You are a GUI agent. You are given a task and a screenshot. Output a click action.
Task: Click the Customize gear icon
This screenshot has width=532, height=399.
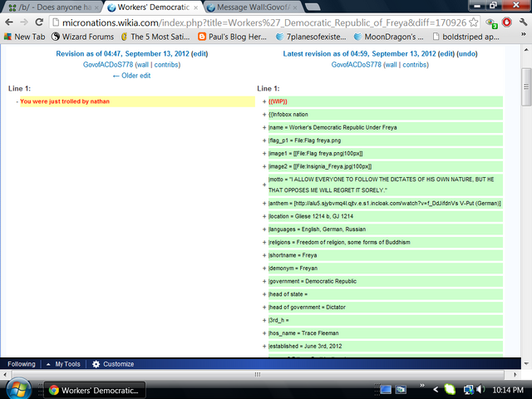pos(96,364)
